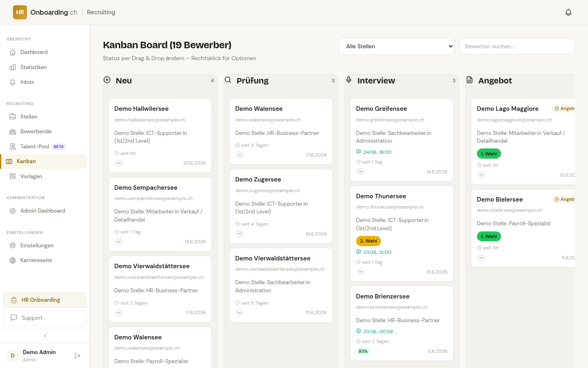Open Demo Sempachersee card
Screen dimensions: 588x368
coord(160,214)
